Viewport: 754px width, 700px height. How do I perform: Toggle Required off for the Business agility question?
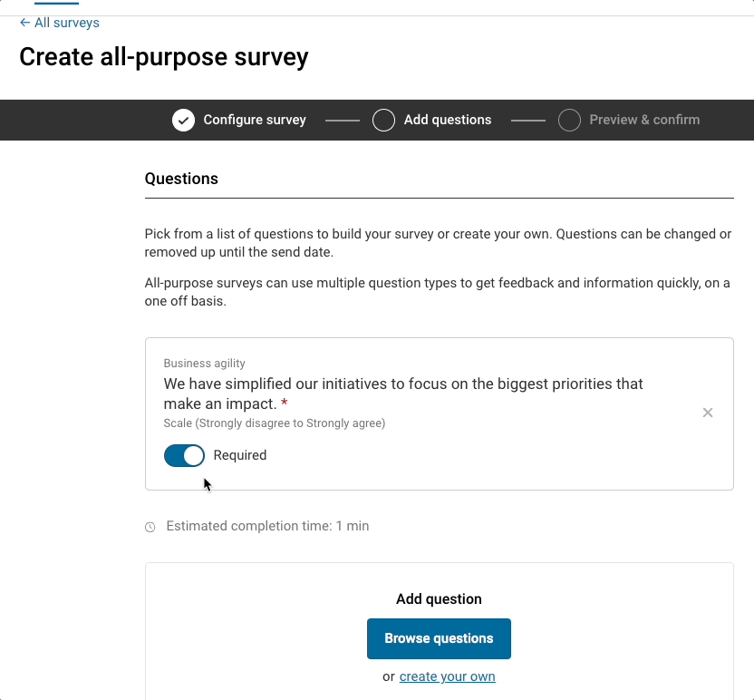click(x=184, y=455)
